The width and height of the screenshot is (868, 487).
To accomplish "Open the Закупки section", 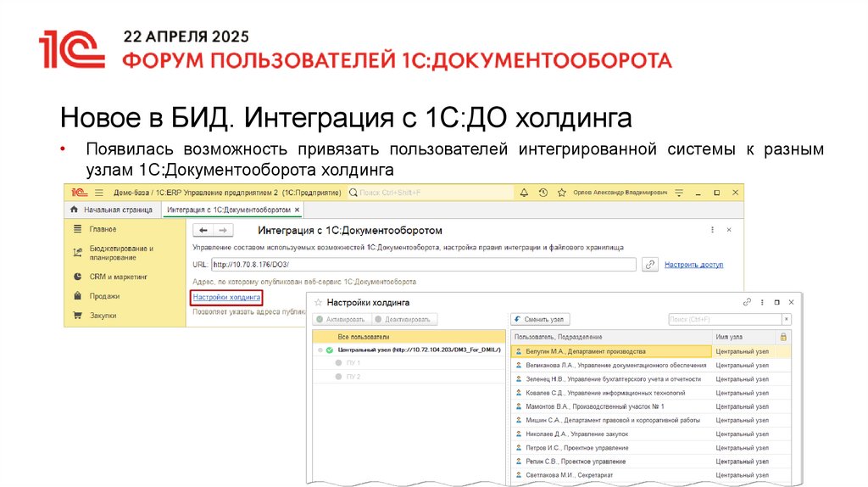I will 103,316.
